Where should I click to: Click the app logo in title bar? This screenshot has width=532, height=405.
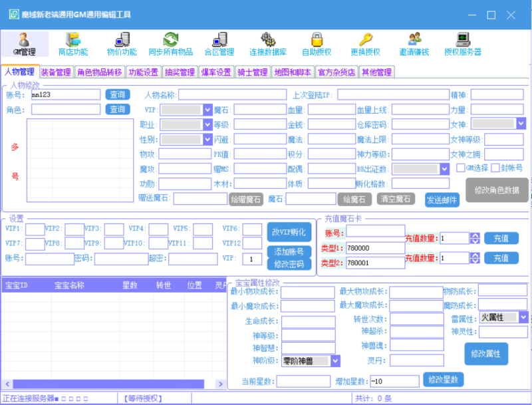tap(14, 15)
